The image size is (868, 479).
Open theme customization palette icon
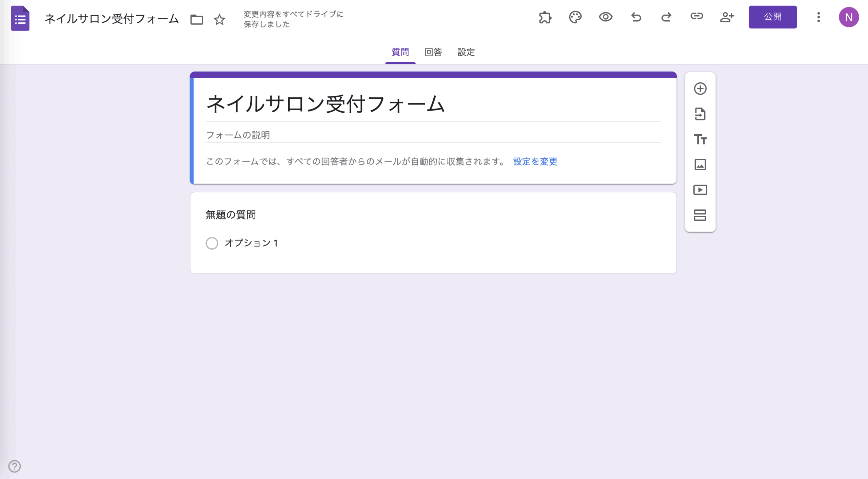click(x=575, y=17)
